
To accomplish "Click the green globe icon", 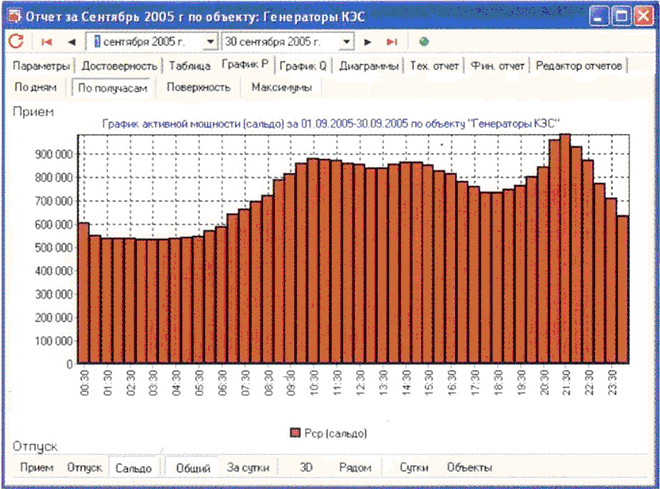I will pyautogui.click(x=424, y=42).
